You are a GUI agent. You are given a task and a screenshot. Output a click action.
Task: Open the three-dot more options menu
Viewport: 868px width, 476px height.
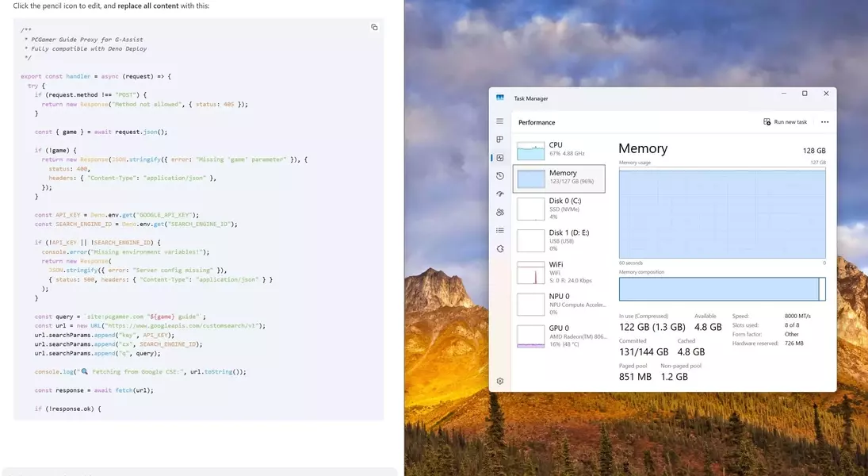825,122
